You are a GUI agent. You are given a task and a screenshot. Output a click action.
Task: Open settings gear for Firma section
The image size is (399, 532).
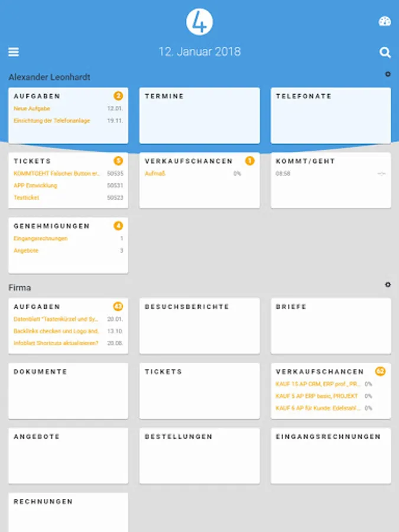click(x=388, y=285)
